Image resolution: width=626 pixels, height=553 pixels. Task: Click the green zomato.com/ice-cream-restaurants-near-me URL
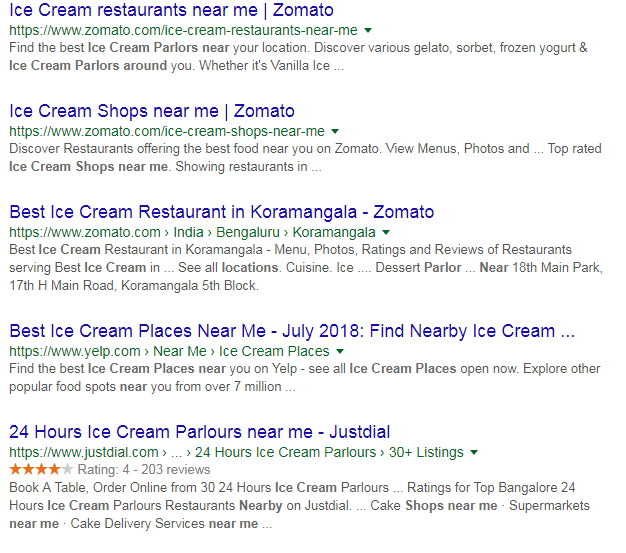tap(183, 31)
